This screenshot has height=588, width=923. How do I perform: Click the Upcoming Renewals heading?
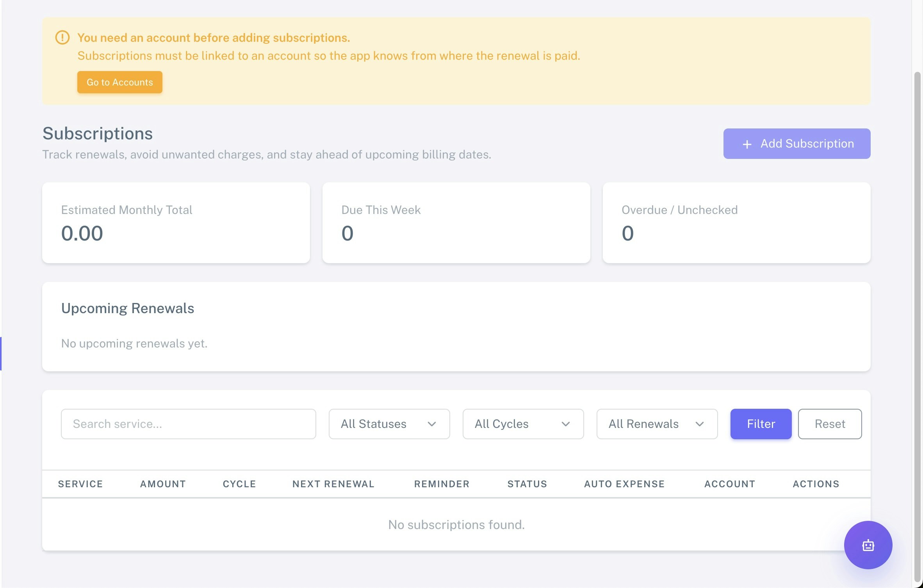point(128,308)
